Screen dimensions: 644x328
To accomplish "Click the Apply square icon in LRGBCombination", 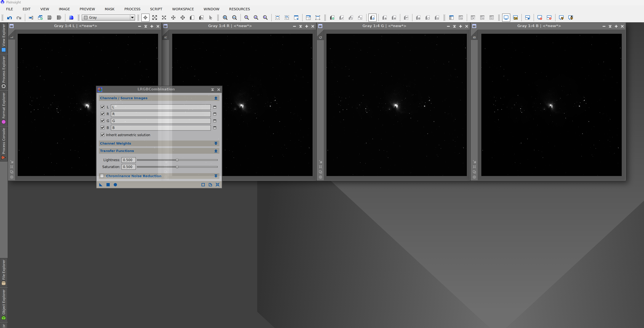I will click(x=108, y=185).
